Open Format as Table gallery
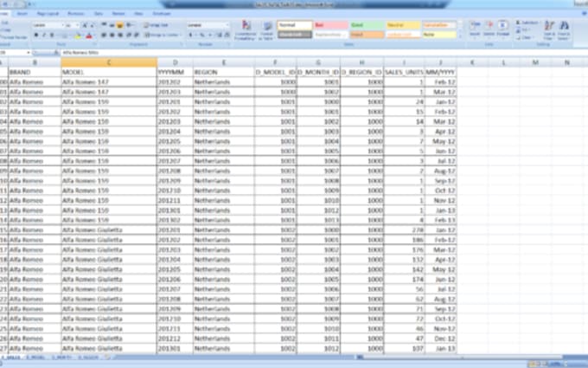The width and height of the screenshot is (588, 368). (266, 30)
